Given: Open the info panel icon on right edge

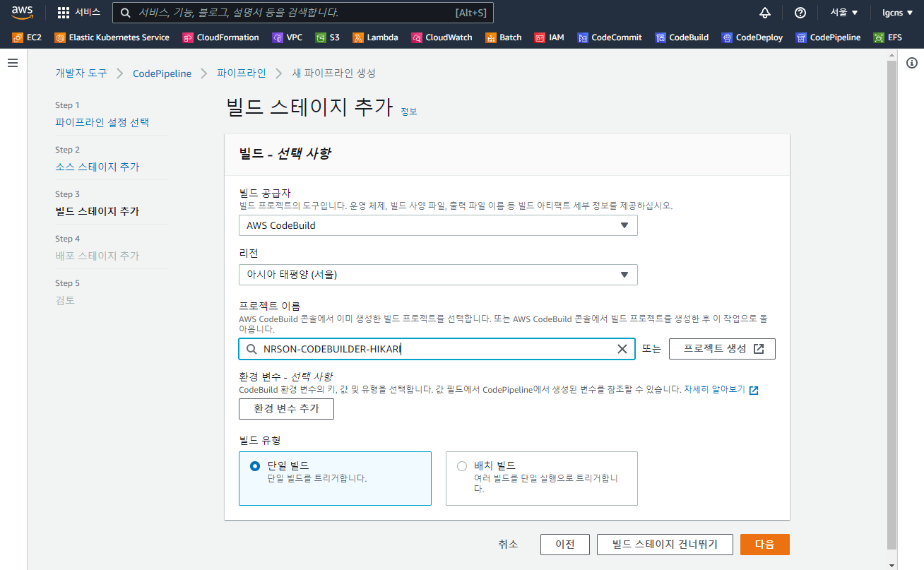Looking at the screenshot, I should point(911,63).
